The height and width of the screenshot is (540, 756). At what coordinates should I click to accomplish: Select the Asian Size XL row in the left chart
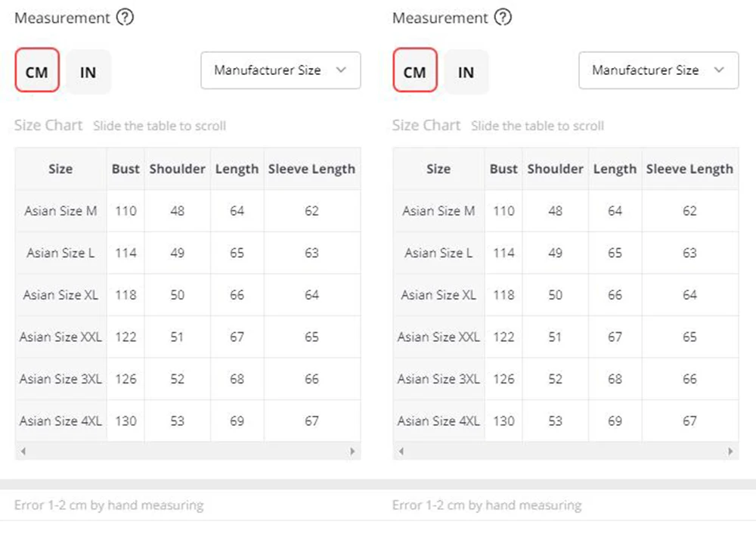[x=60, y=295]
